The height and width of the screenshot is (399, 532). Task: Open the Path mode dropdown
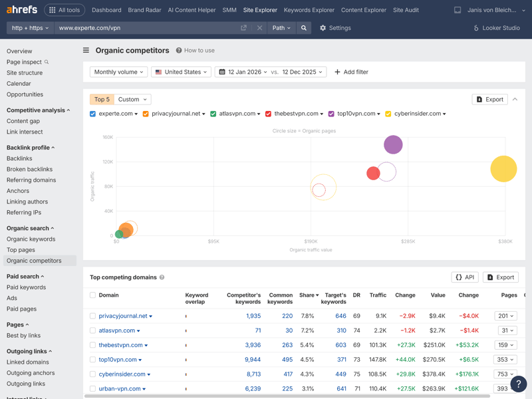pos(281,28)
